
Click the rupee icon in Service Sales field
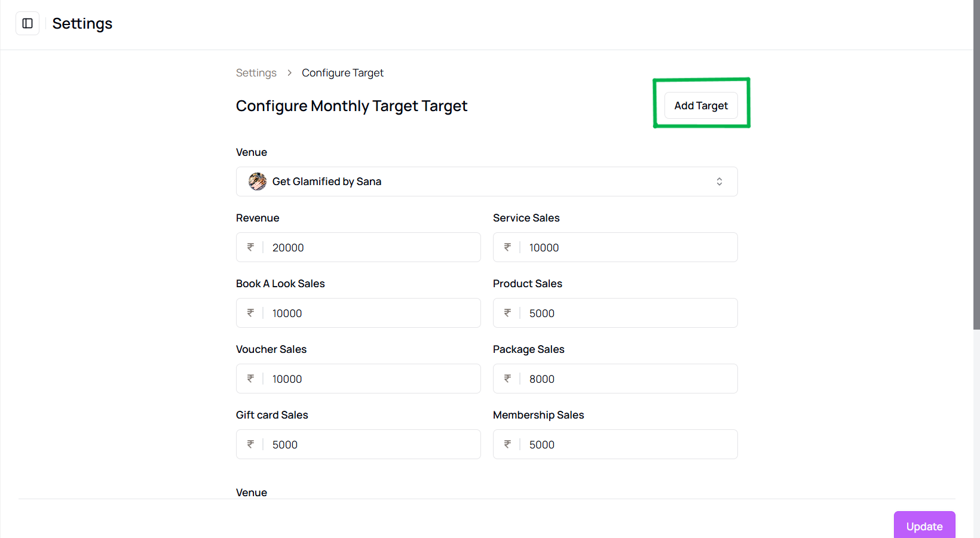[x=508, y=247]
